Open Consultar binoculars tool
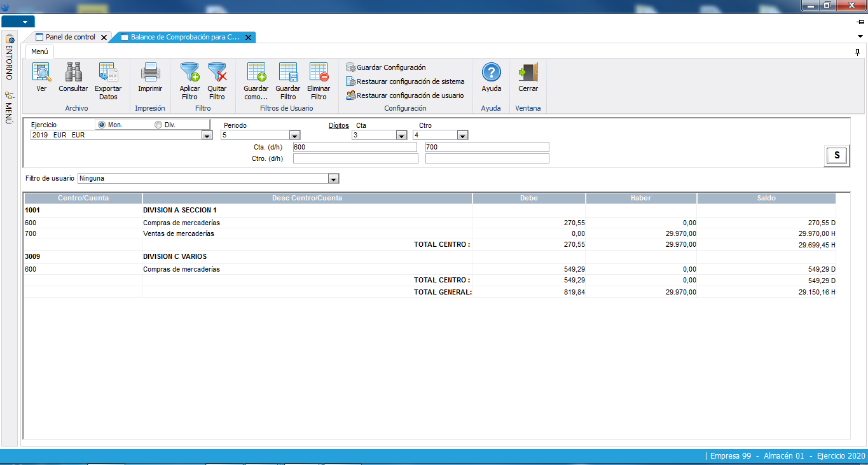868x465 pixels. click(73, 73)
